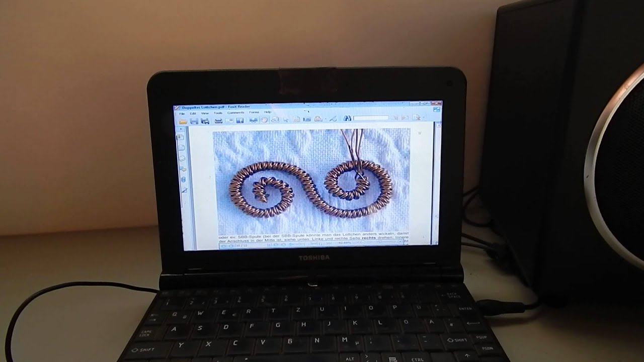This screenshot has width=644, height=362.
Task: Click the Print icon in toolbar
Action: (218, 121)
